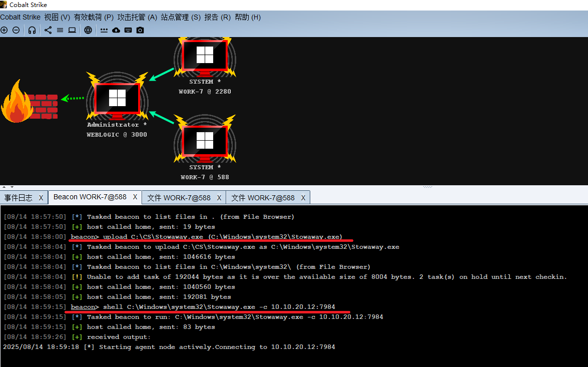Viewport: 588px width, 367px height.
Task: Click the disconnect (minus) toolbar icon
Action: [16, 30]
